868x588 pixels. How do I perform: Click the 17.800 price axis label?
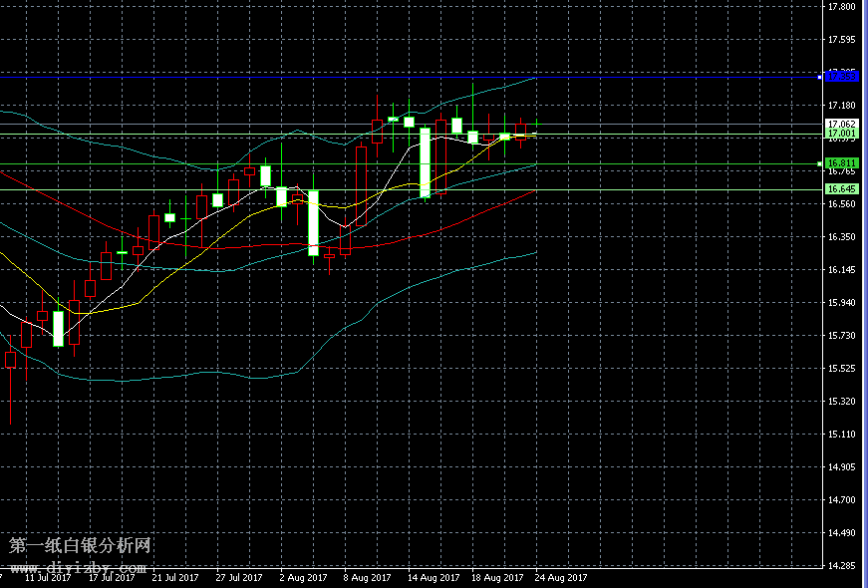pos(842,7)
